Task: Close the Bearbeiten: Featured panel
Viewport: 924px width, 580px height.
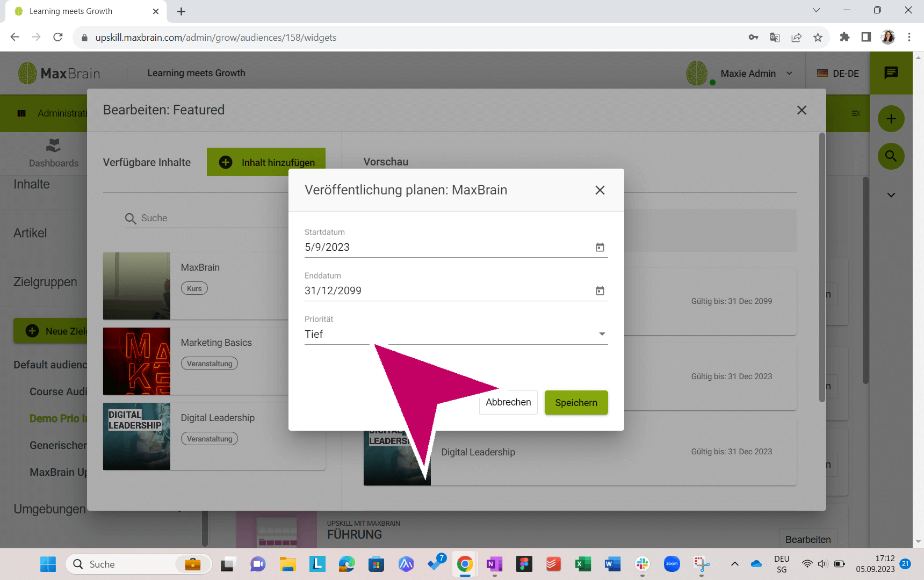Action: tap(802, 110)
